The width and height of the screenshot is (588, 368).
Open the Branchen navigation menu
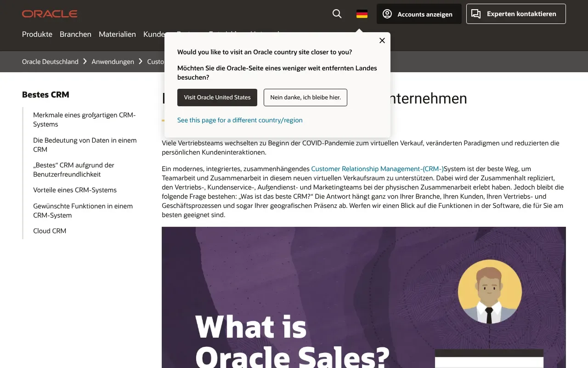tap(75, 34)
